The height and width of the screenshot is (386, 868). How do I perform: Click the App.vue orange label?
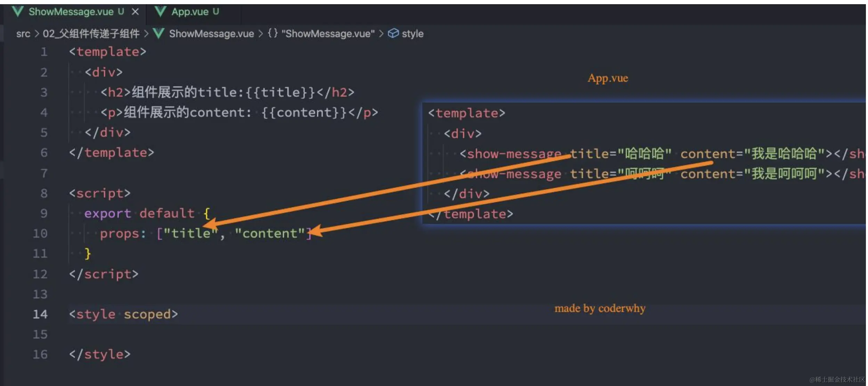click(608, 78)
